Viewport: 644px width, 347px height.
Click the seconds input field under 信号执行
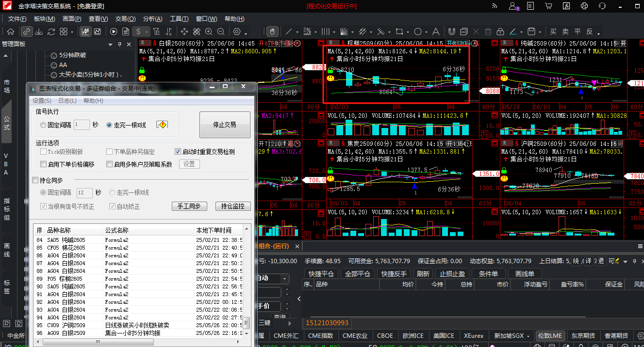pyautogui.click(x=82, y=125)
